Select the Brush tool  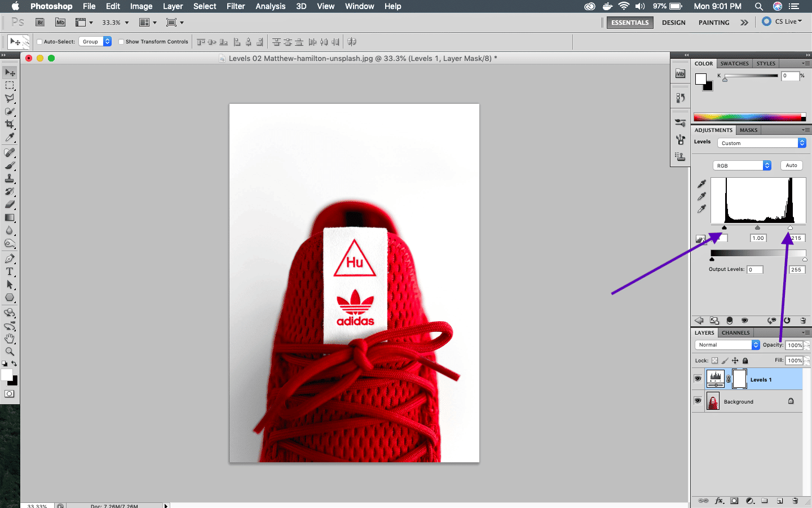[10, 165]
